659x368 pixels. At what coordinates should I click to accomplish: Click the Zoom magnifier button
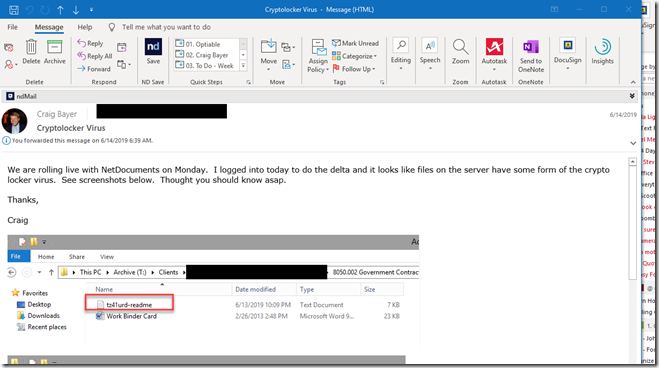[x=460, y=52]
